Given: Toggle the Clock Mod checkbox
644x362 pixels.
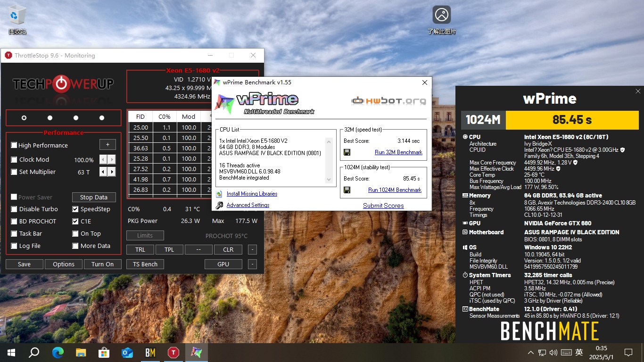Looking at the screenshot, I should coord(14,159).
